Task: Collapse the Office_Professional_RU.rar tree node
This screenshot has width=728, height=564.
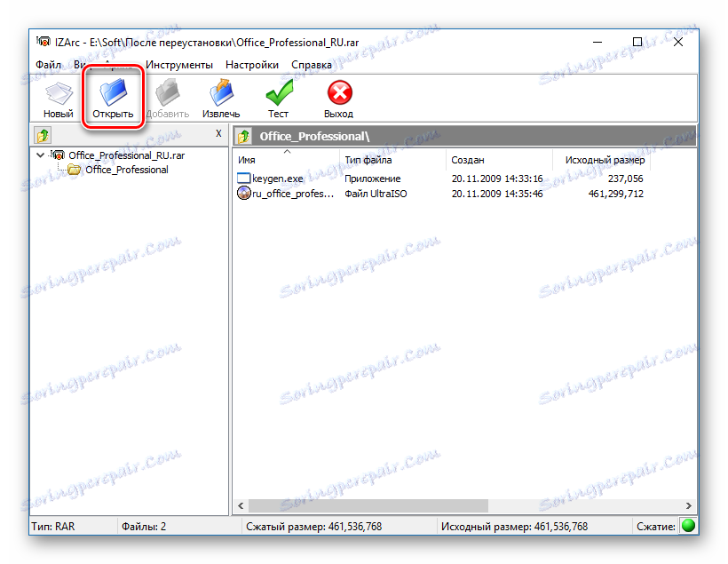Action: [x=40, y=155]
